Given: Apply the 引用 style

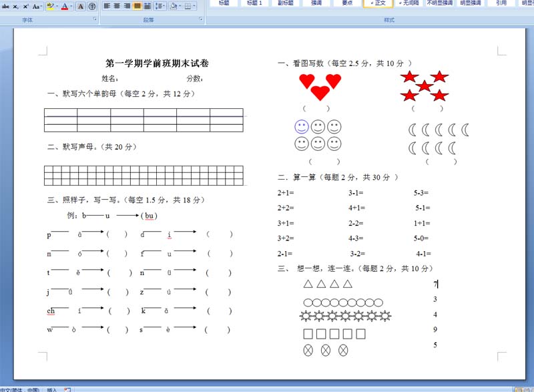Looking at the screenshot, I should pyautogui.click(x=501, y=3).
